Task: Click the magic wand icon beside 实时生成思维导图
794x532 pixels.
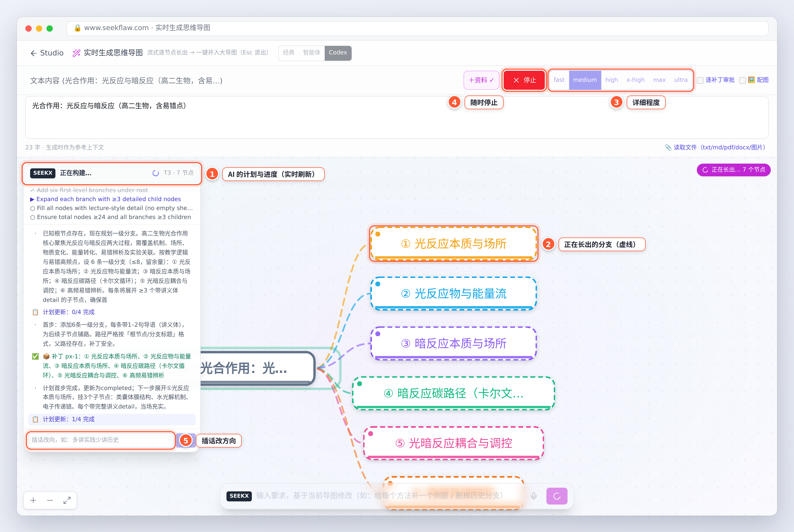Action: click(77, 53)
